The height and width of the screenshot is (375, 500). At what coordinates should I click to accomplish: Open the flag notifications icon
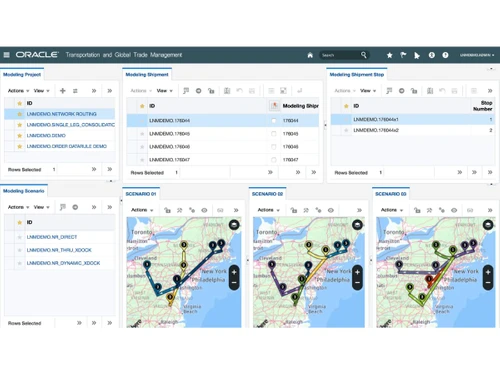point(403,55)
